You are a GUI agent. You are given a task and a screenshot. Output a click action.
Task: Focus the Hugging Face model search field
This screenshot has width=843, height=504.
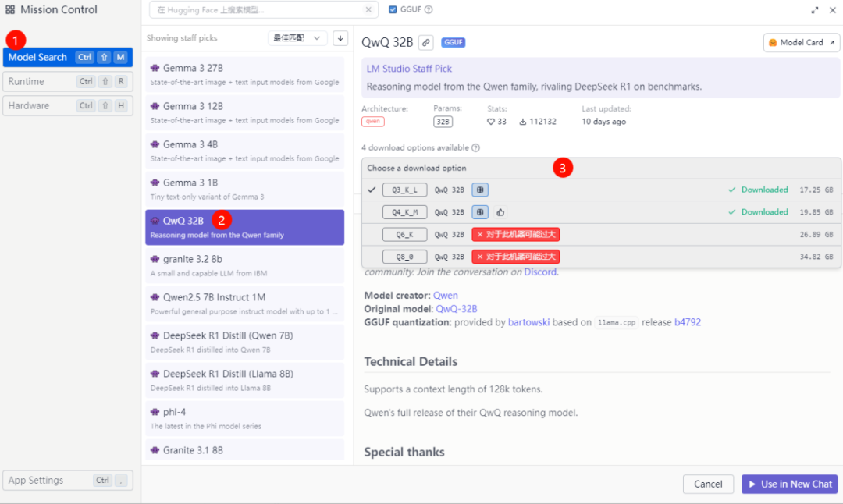pyautogui.click(x=264, y=9)
